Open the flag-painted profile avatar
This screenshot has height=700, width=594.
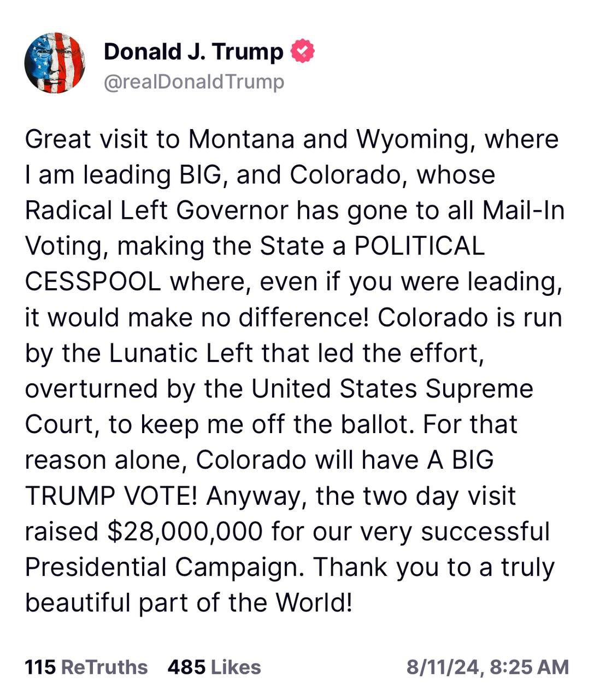coord(55,62)
